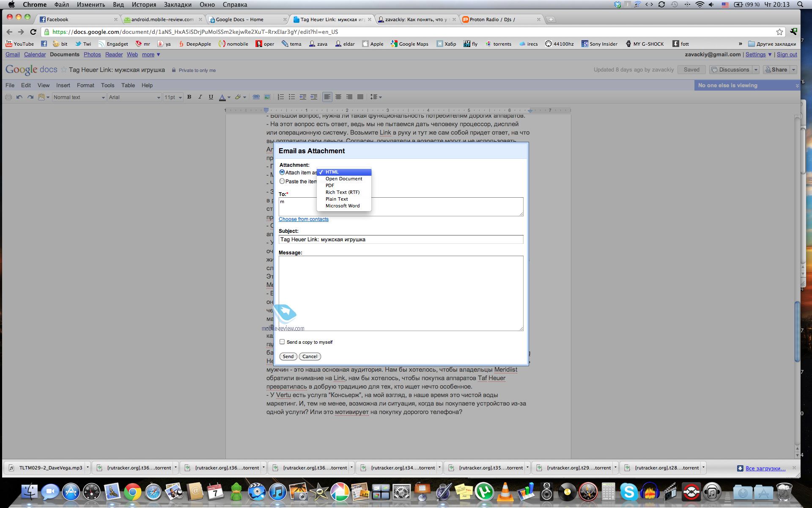Open the Normal text style dropdown
Image resolution: width=812 pixels, height=508 pixels.
click(79, 97)
